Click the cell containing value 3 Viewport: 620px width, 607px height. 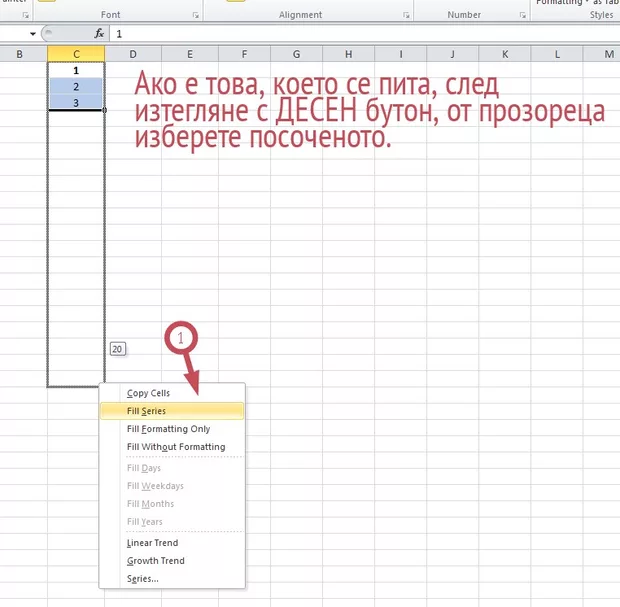76,102
